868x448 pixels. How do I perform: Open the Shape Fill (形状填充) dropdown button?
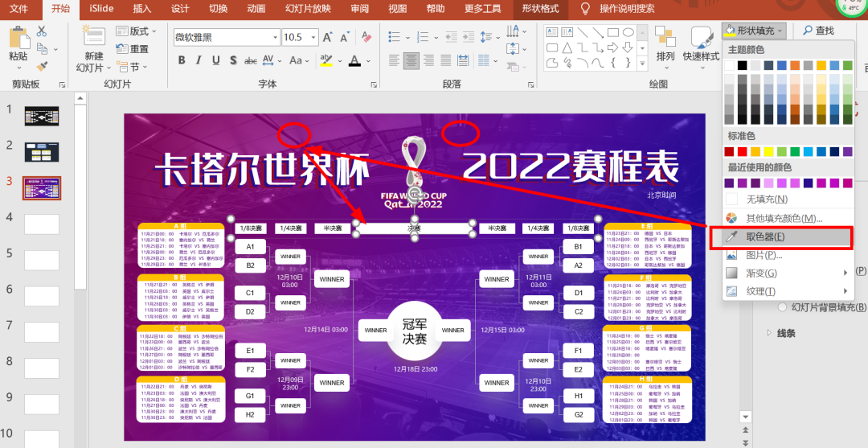(754, 31)
